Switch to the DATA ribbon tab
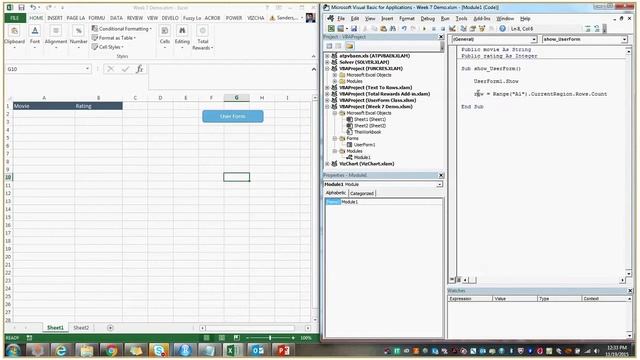 [x=116, y=18]
